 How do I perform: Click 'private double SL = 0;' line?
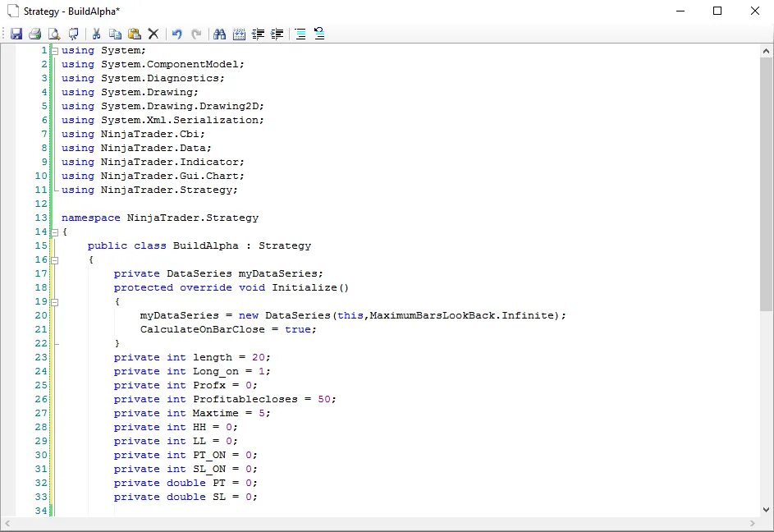[x=185, y=497]
